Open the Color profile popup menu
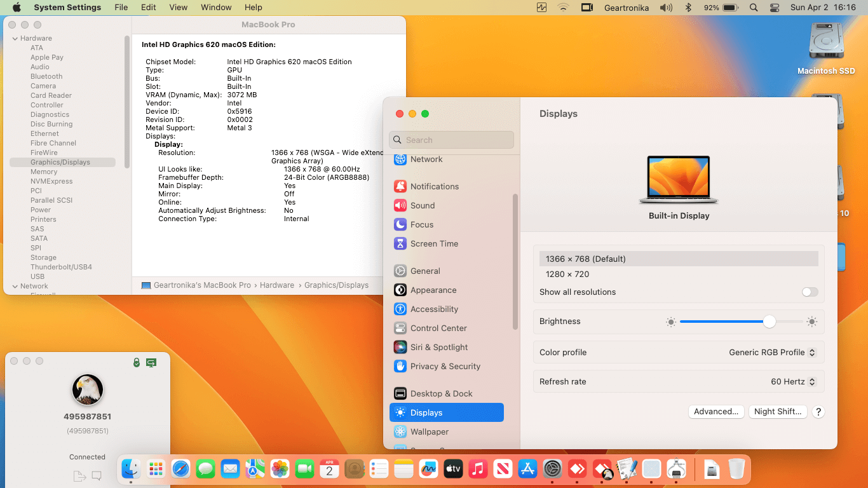 click(x=772, y=353)
